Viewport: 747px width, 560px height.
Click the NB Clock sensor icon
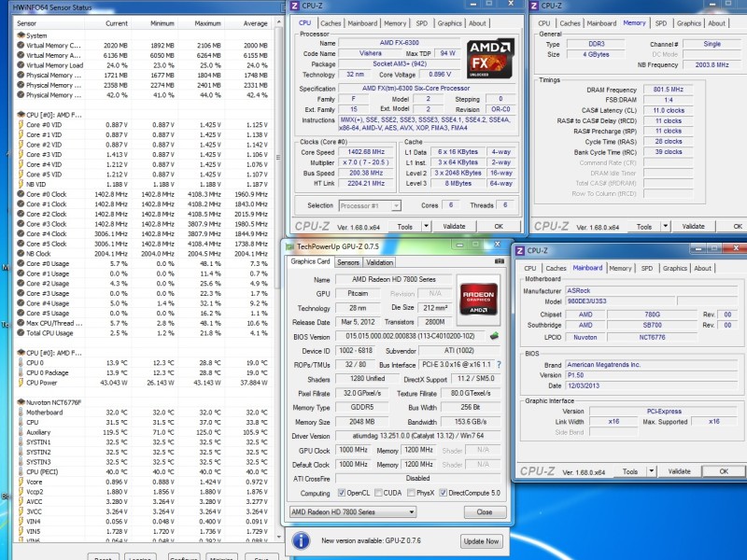(21, 254)
